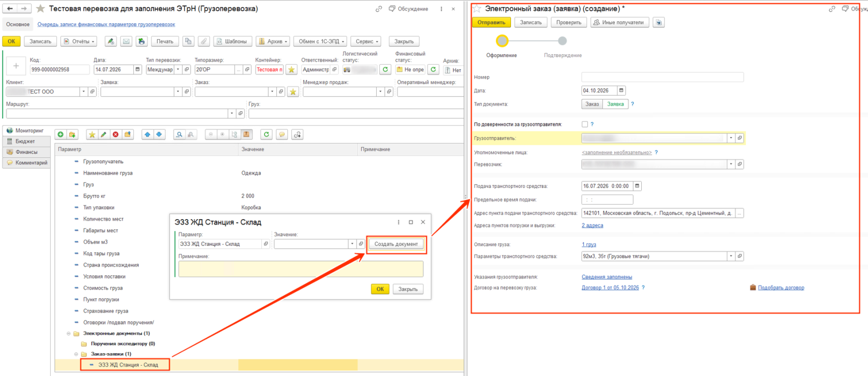Click the paperclip attachments icon
The image size is (868, 376).
pyautogui.click(x=204, y=41)
